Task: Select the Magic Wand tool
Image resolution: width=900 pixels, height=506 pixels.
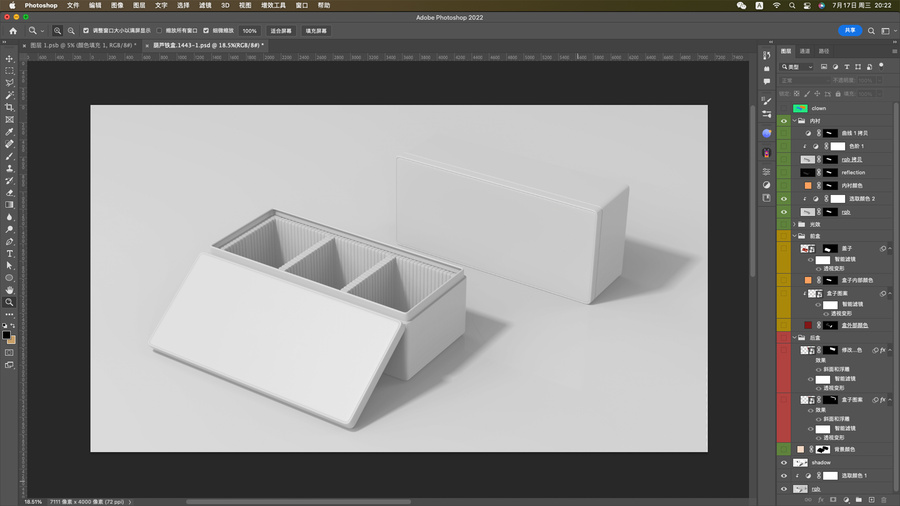Action: pos(9,95)
